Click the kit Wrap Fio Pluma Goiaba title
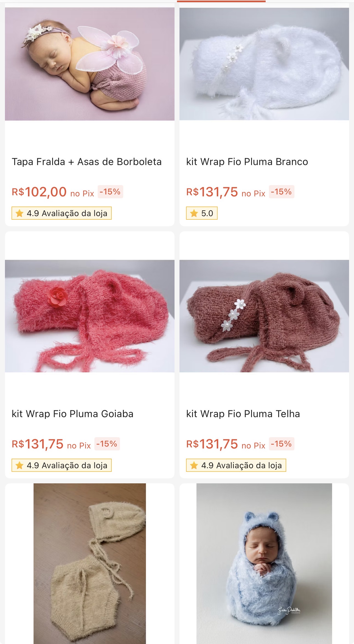This screenshot has height=644, width=354. pyautogui.click(x=72, y=414)
